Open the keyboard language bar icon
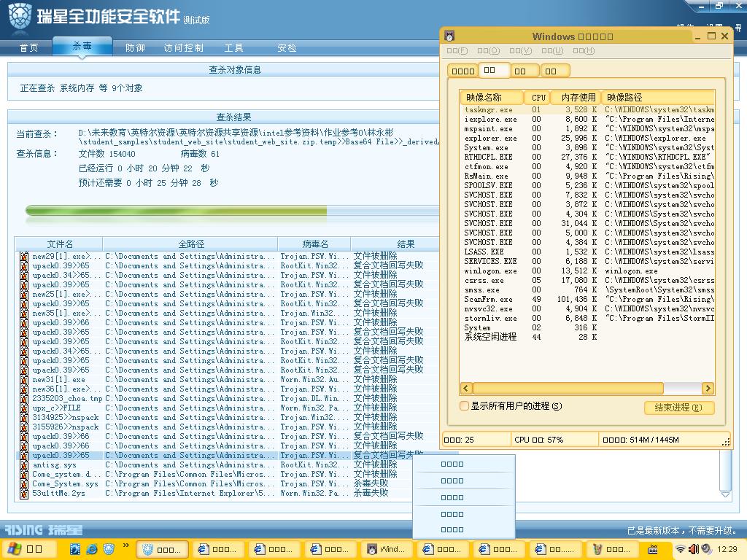Screen dimensions: 747x560 coord(653,550)
